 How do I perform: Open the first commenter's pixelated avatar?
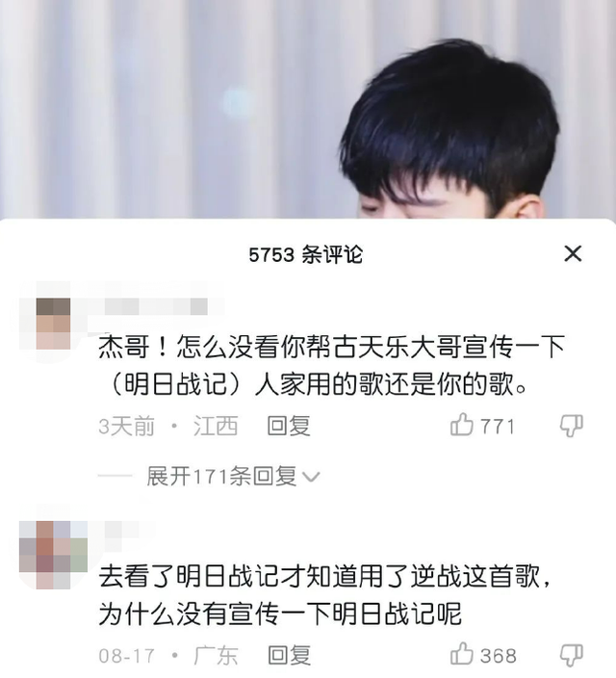coord(53,323)
